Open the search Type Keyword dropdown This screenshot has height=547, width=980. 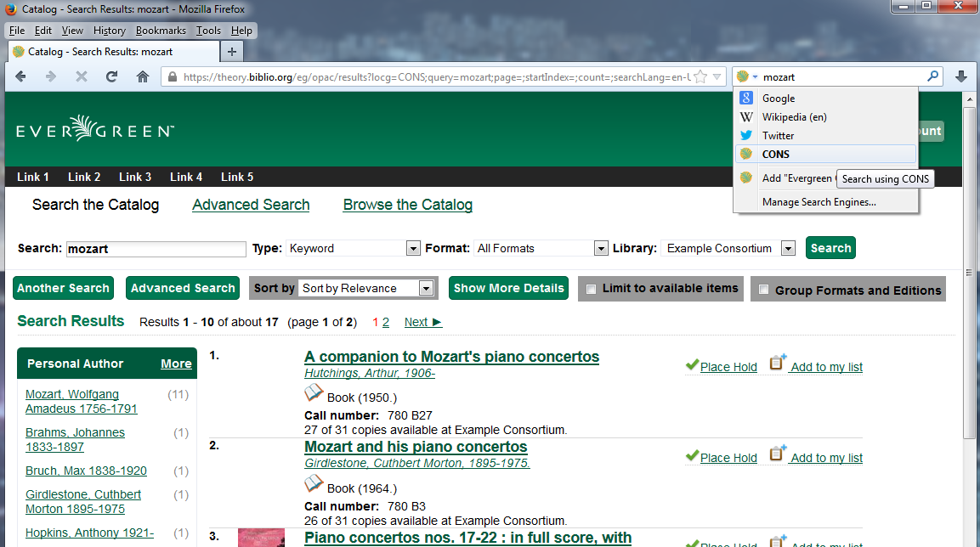point(413,249)
